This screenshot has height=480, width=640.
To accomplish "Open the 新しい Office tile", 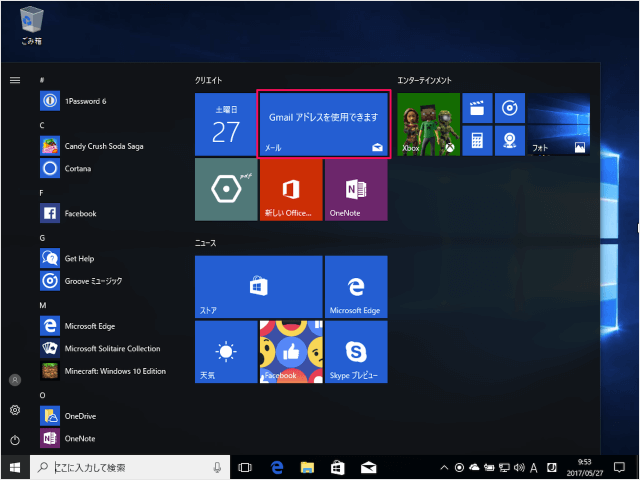I will click(291, 189).
